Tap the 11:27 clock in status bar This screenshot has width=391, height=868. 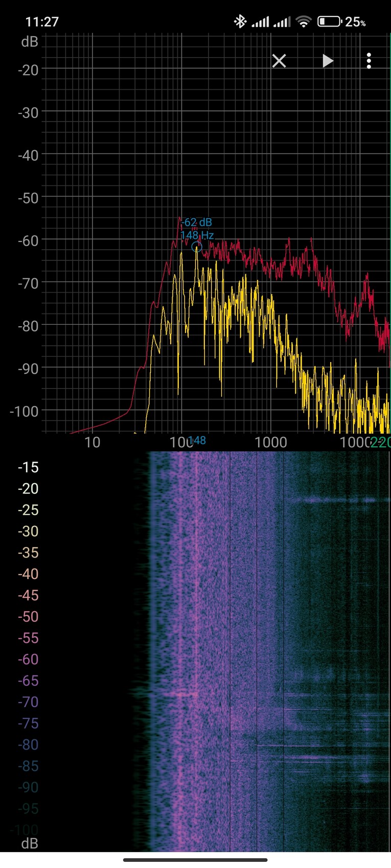[x=42, y=22]
